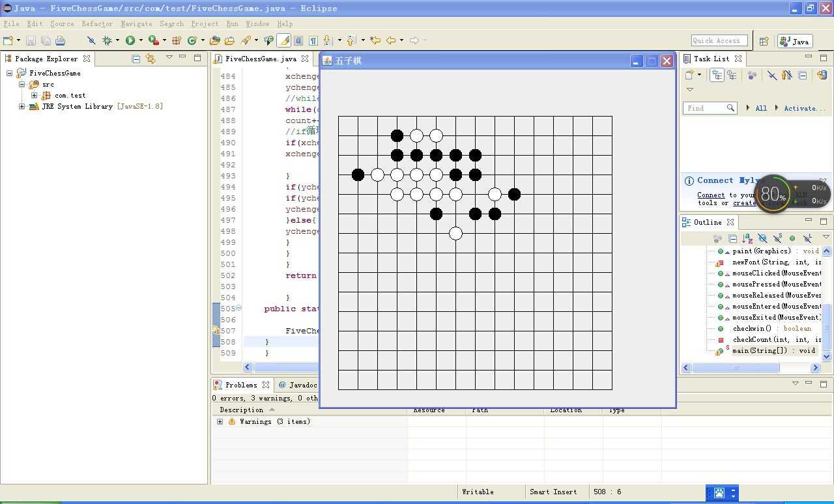
Task: Run the program with green Run button
Action: (x=130, y=40)
